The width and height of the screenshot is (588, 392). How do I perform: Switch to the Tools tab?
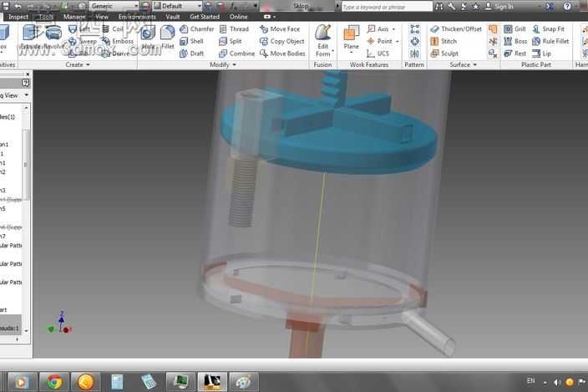(x=46, y=17)
